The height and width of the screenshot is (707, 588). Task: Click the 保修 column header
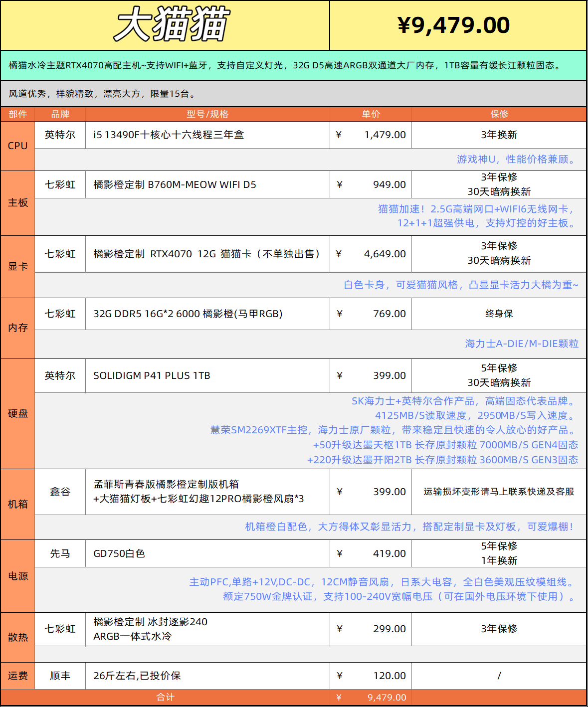click(x=499, y=114)
